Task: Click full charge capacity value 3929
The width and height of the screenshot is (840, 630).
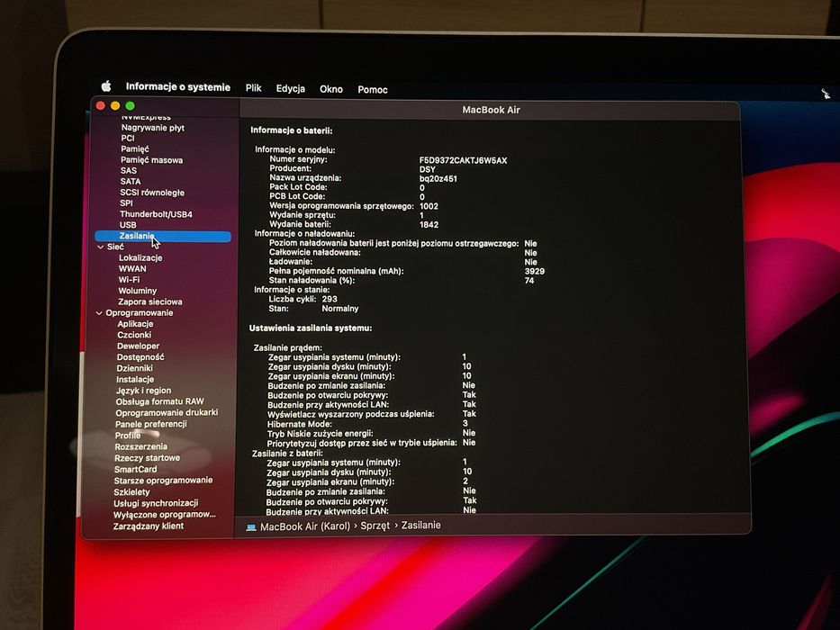Action: [x=535, y=271]
